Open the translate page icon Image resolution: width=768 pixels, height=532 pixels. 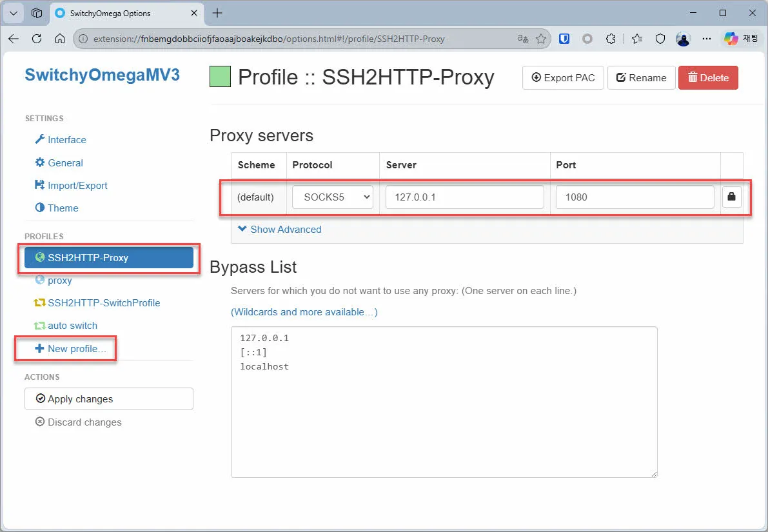pyautogui.click(x=522, y=39)
